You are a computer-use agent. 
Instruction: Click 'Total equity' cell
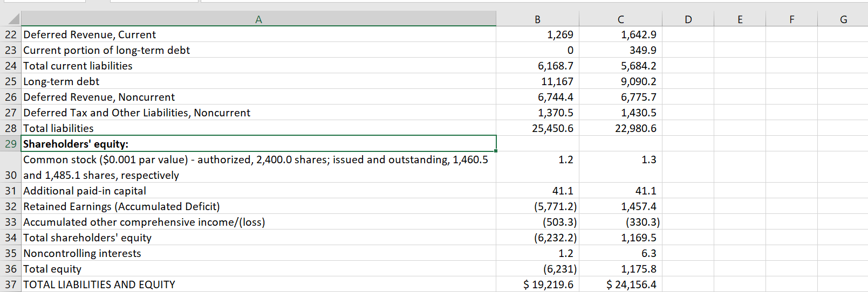pos(258,269)
